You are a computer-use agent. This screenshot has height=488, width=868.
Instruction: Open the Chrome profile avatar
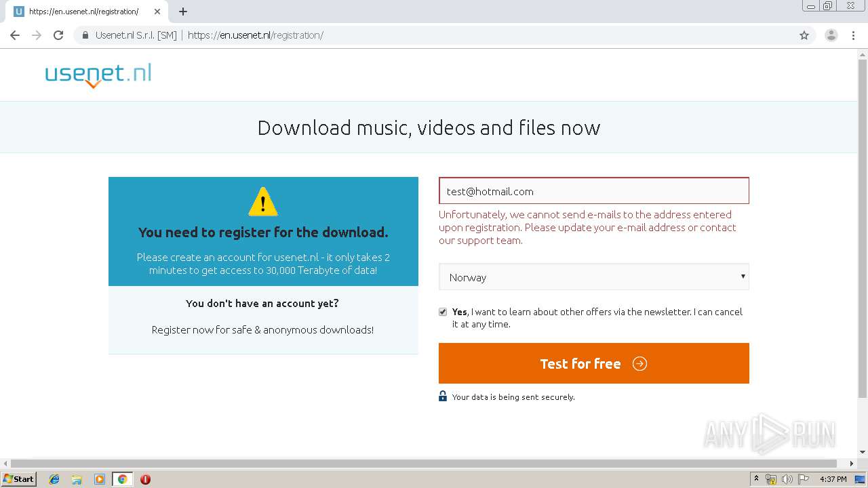click(x=831, y=35)
